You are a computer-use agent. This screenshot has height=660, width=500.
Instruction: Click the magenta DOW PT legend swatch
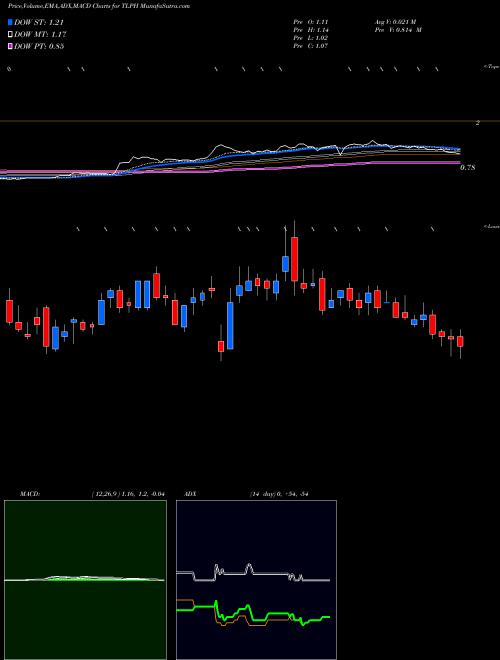point(10,46)
